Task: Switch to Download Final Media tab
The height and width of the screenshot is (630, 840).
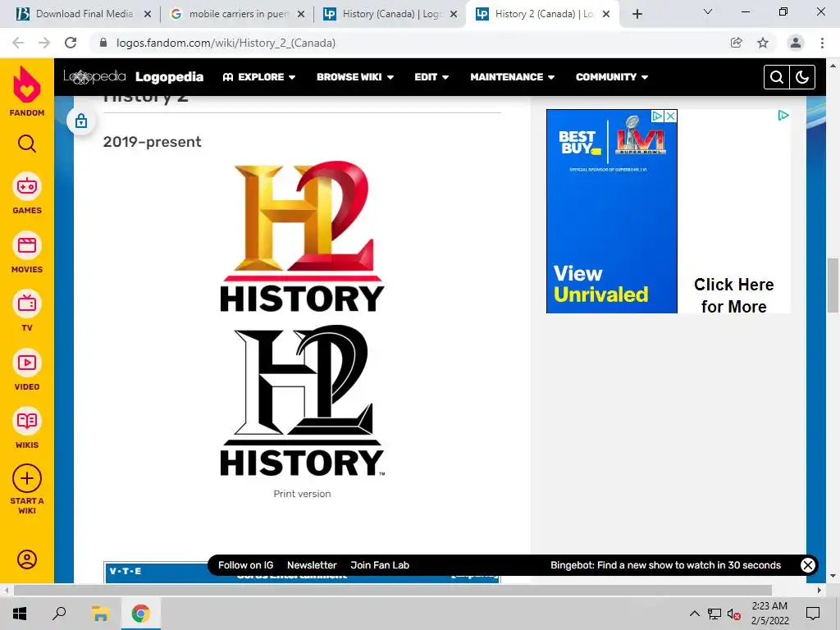Action: [x=83, y=14]
